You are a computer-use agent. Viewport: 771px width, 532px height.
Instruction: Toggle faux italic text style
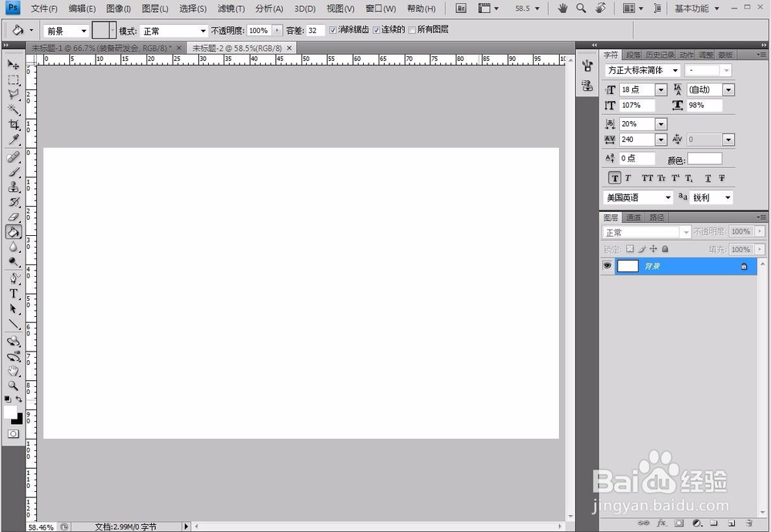click(x=628, y=178)
